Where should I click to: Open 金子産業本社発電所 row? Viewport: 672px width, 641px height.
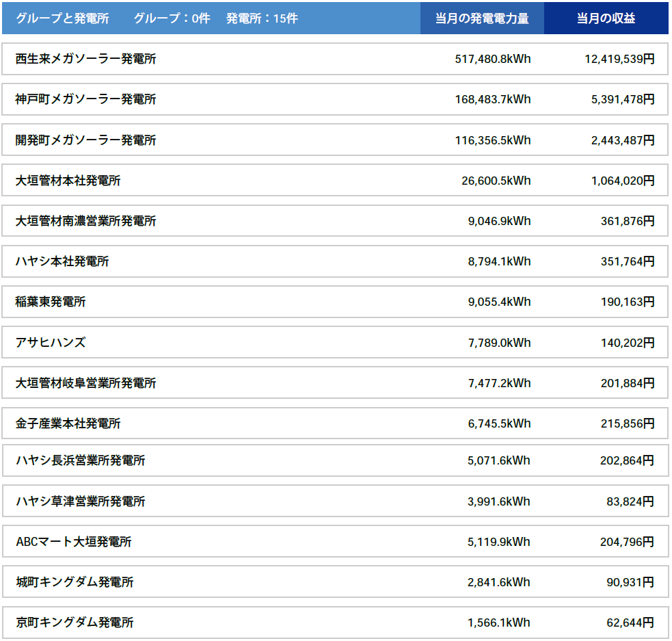(x=335, y=423)
